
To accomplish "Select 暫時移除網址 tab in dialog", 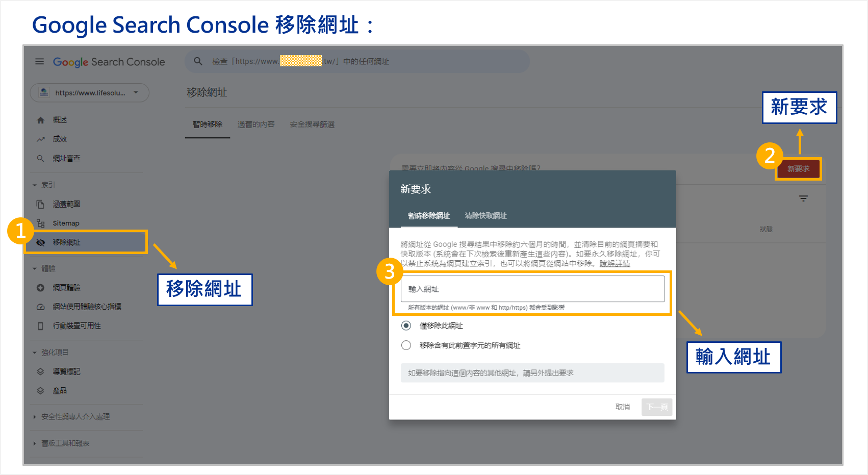I will 429,216.
